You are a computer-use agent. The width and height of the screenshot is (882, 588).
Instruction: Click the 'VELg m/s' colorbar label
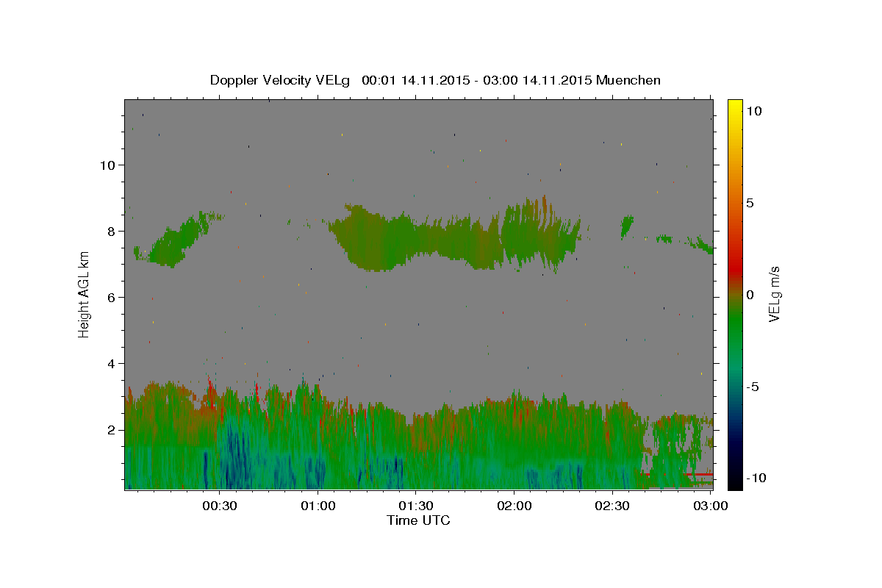(x=774, y=294)
